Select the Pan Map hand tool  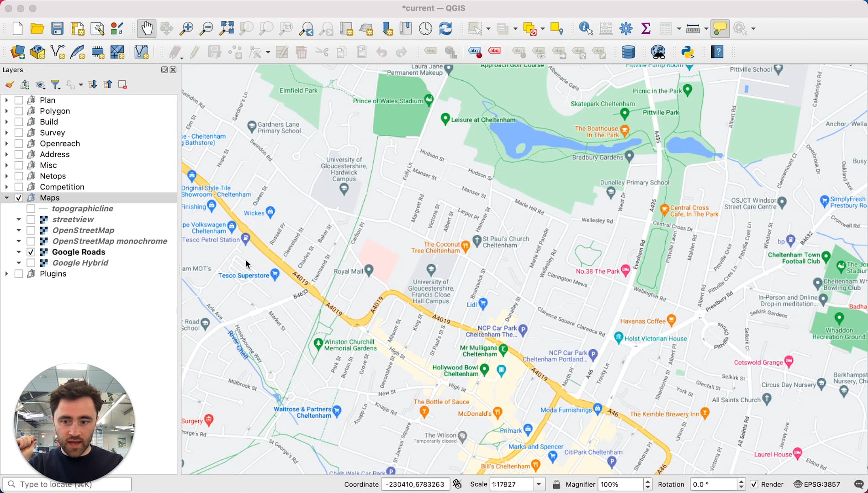147,28
